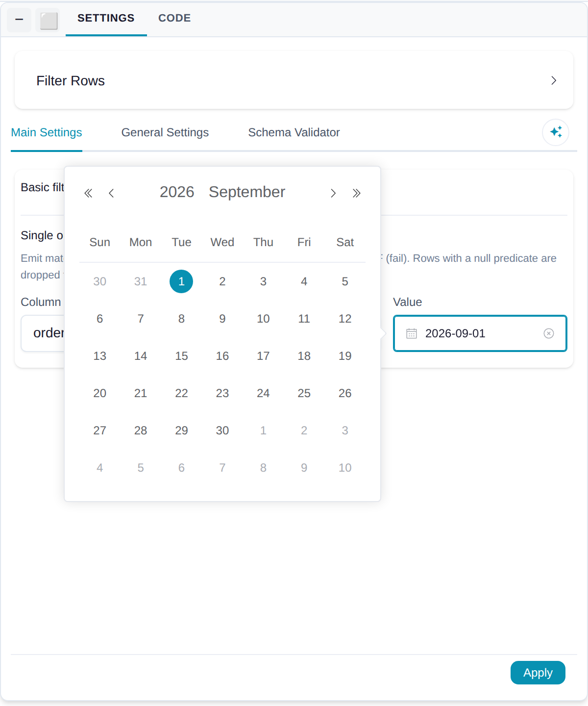588x706 pixels.
Task: Select greyed October 7 in last row
Action: pyautogui.click(x=222, y=468)
